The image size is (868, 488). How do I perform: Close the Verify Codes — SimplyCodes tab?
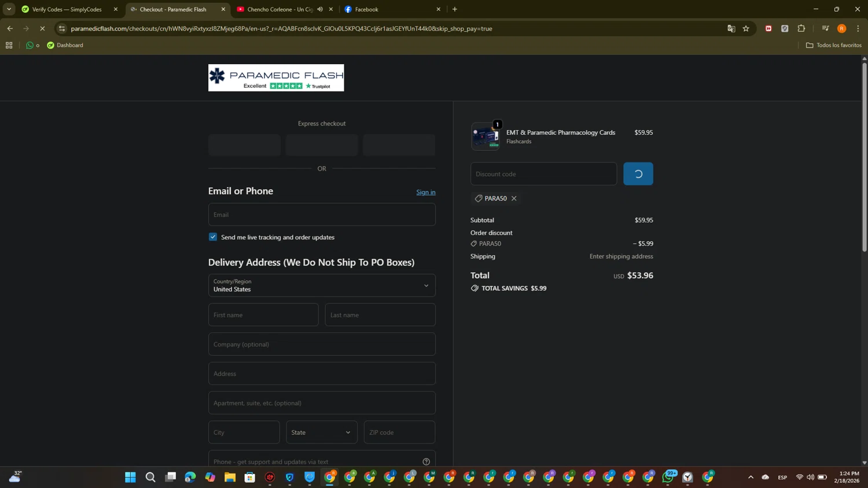[115, 9]
